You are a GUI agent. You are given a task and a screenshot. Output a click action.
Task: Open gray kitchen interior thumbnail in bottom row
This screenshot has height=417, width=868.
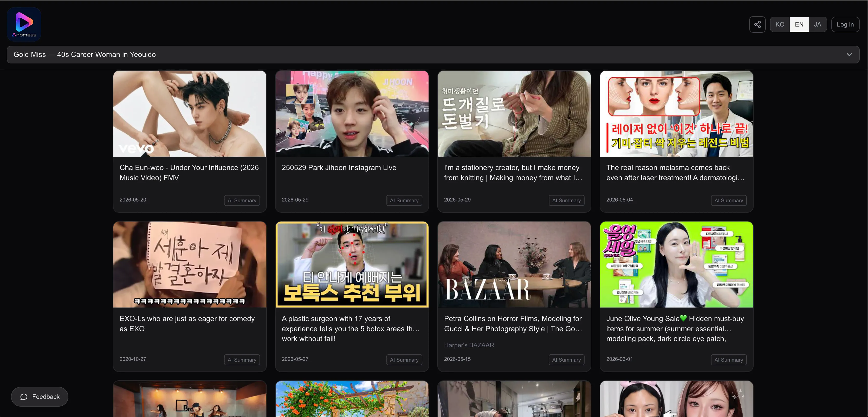point(514,399)
